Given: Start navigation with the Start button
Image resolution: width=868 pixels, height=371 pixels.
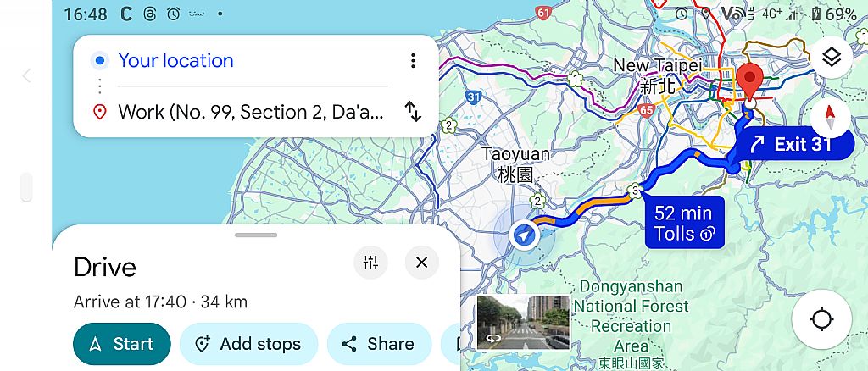Looking at the screenshot, I should (122, 344).
